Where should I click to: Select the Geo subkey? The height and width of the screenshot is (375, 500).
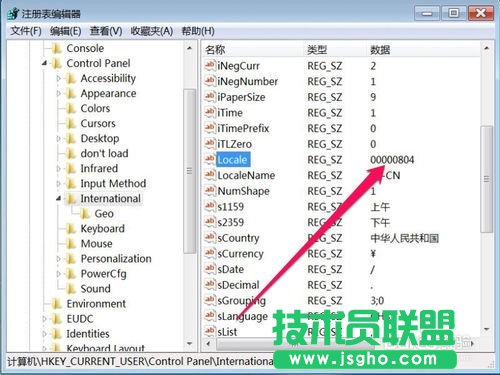(x=104, y=214)
